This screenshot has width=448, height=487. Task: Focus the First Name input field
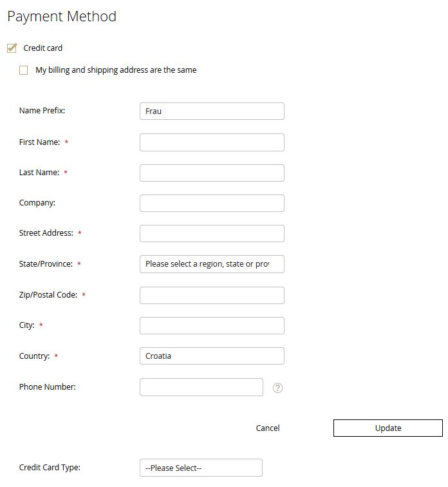point(212,142)
